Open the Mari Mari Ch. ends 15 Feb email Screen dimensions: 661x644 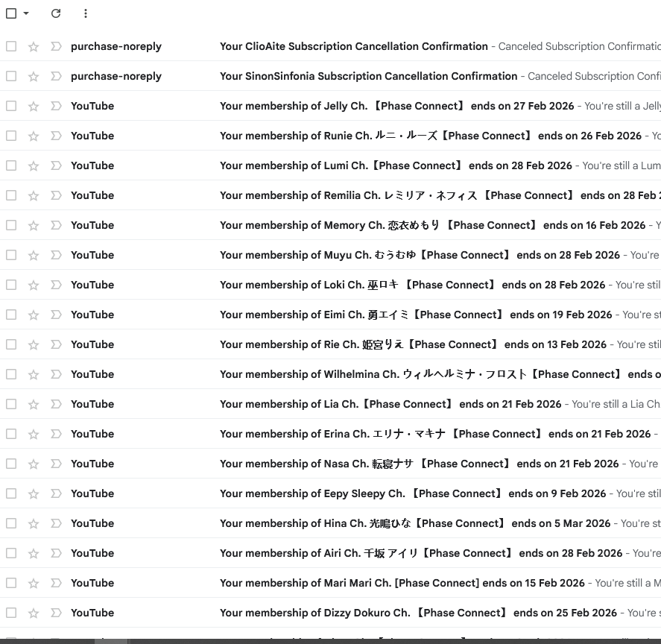tap(402, 583)
